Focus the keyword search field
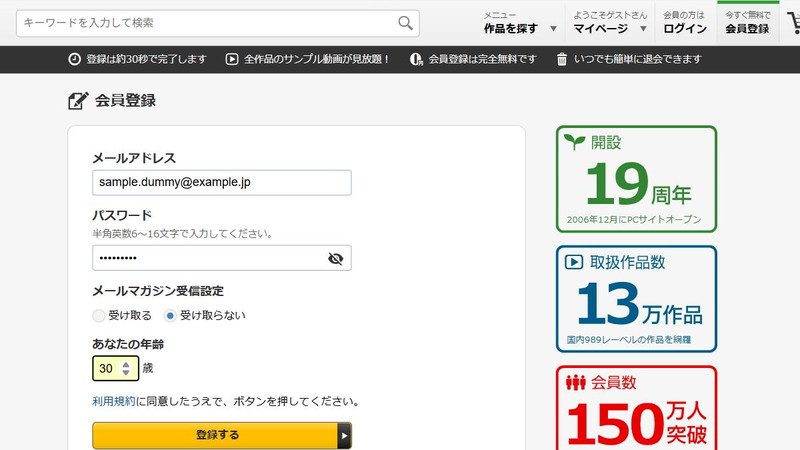This screenshot has height=450, width=800. pyautogui.click(x=218, y=23)
